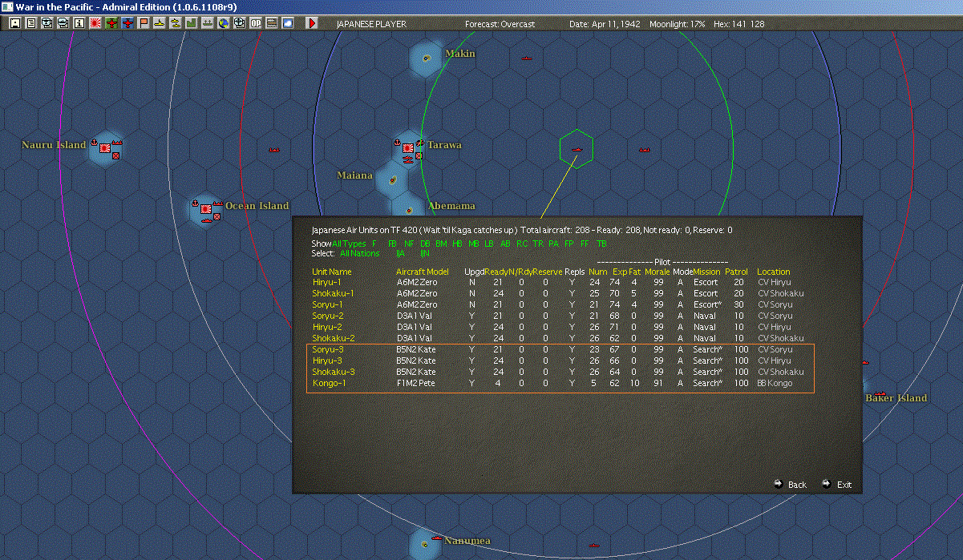Open the Shokaku-2 air unit
The image size is (963, 560).
click(333, 338)
